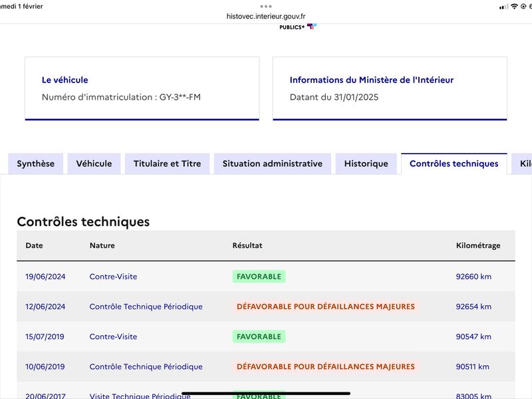Click the Date column header
The image size is (532, 399).
(x=35, y=245)
